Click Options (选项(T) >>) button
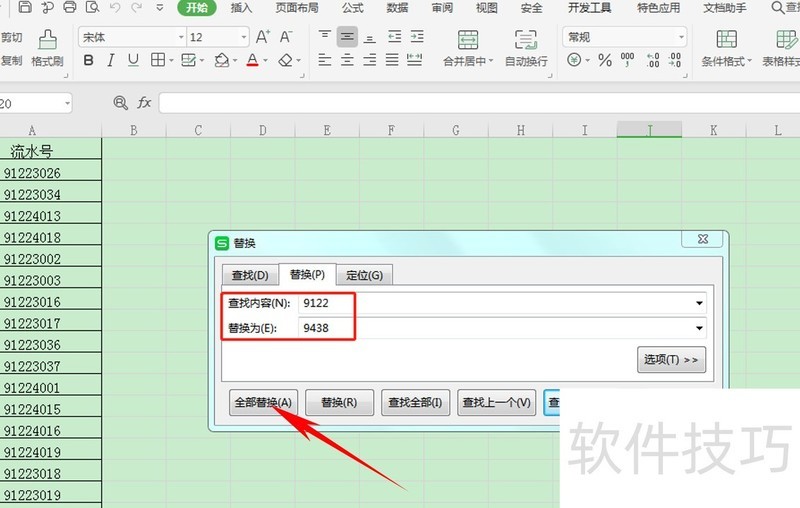This screenshot has width=800, height=508. [x=671, y=360]
